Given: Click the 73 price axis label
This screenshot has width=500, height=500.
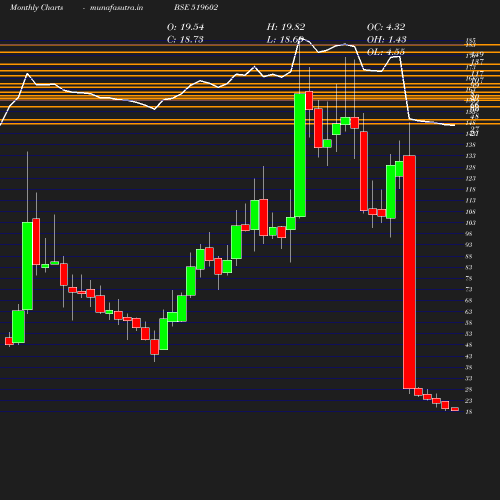Looking at the screenshot, I should coord(469,290).
